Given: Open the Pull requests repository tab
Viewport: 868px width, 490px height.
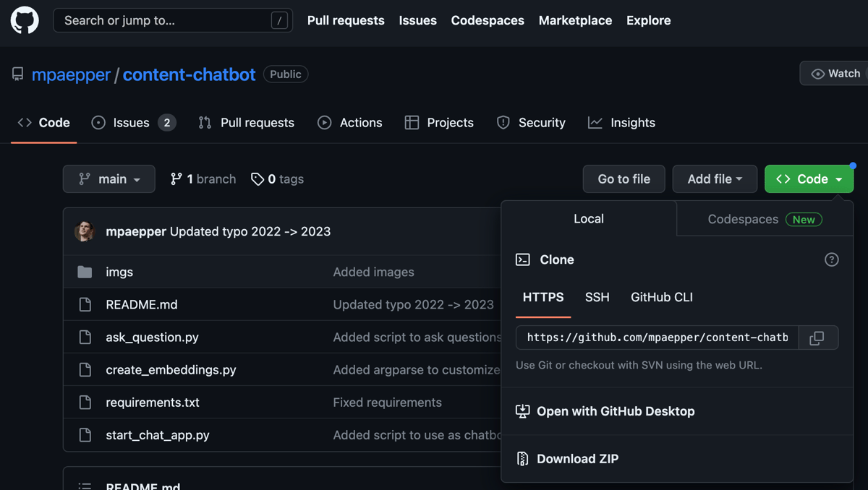Looking at the screenshot, I should coord(246,123).
